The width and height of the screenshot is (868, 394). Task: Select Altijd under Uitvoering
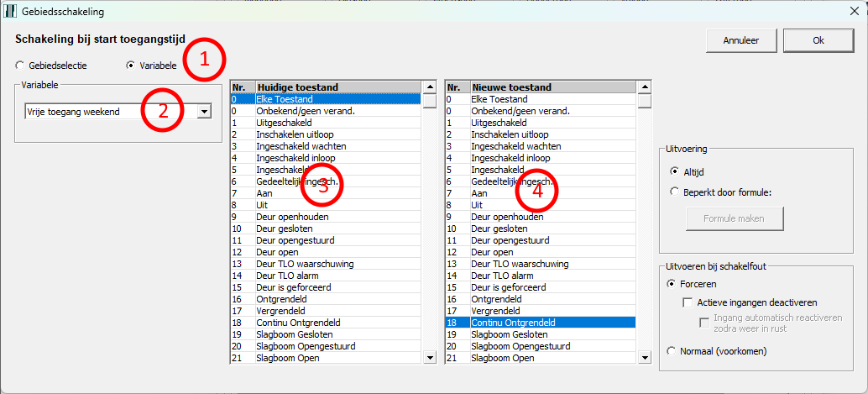pos(675,171)
